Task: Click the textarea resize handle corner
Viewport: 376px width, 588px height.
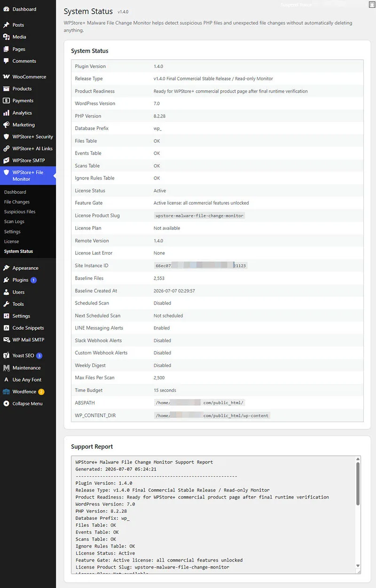Action: click(x=358, y=572)
